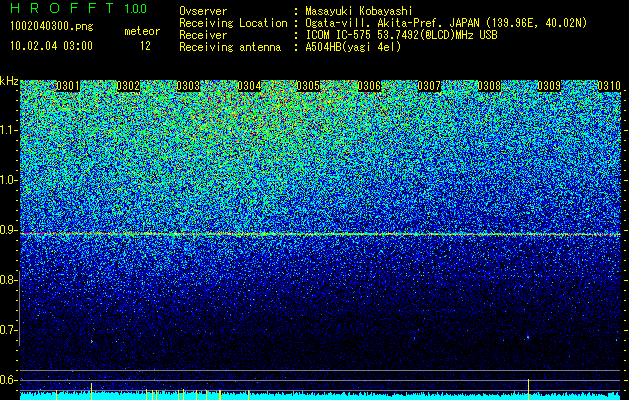Click the Receiving Location label
This screenshot has width=629, height=400.
tap(233, 23)
